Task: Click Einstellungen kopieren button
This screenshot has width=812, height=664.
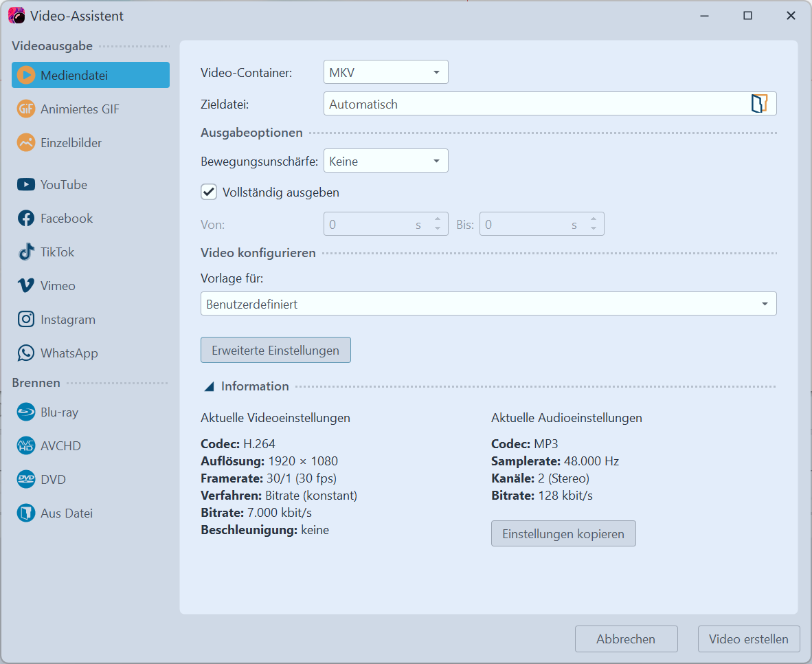Action: 563,533
